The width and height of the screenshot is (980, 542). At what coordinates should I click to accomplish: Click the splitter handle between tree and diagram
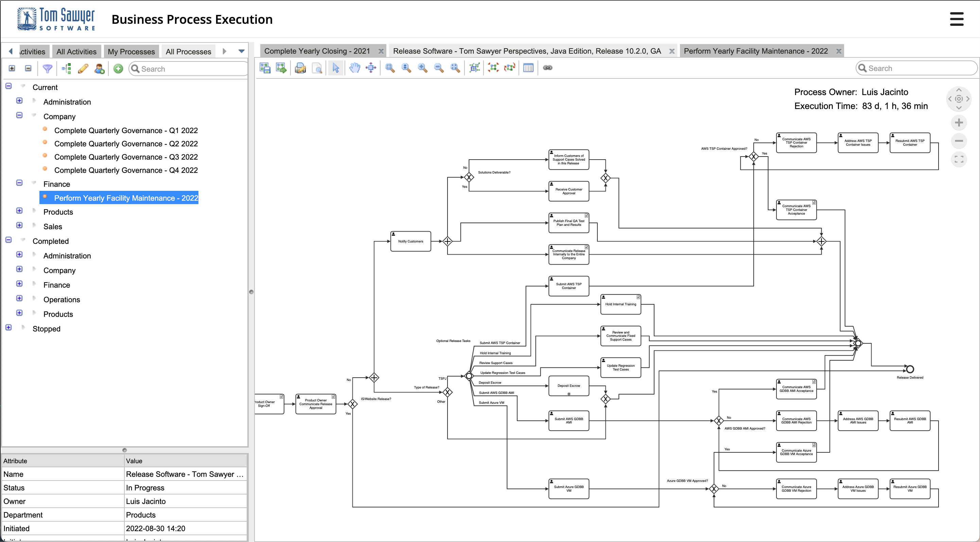251,292
